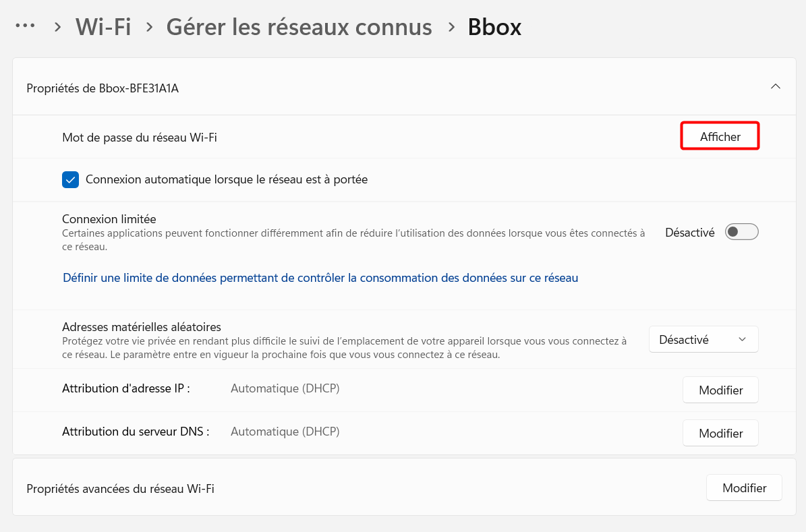Screen dimensions: 806x532
Task: Click Automatique (DHCP) value for IP address
Action: (x=285, y=388)
